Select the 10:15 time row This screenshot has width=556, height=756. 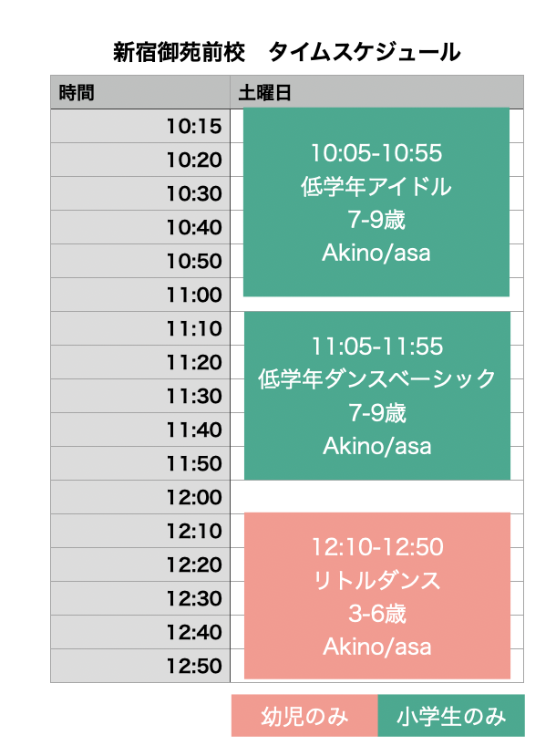(139, 127)
